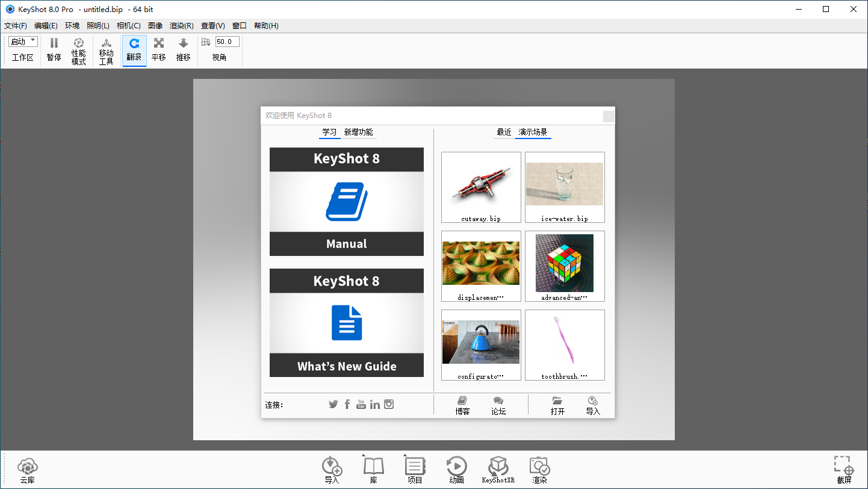Open the cutaway.bip demo scene
Screen dimensions: 868x489
click(481, 187)
